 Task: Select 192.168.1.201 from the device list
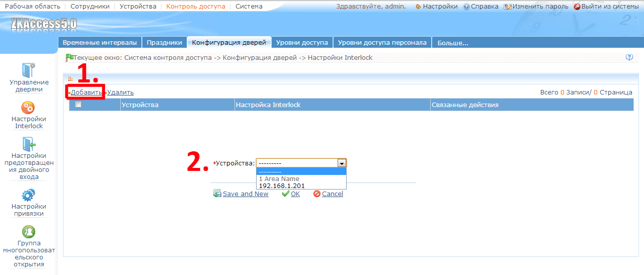tap(282, 186)
